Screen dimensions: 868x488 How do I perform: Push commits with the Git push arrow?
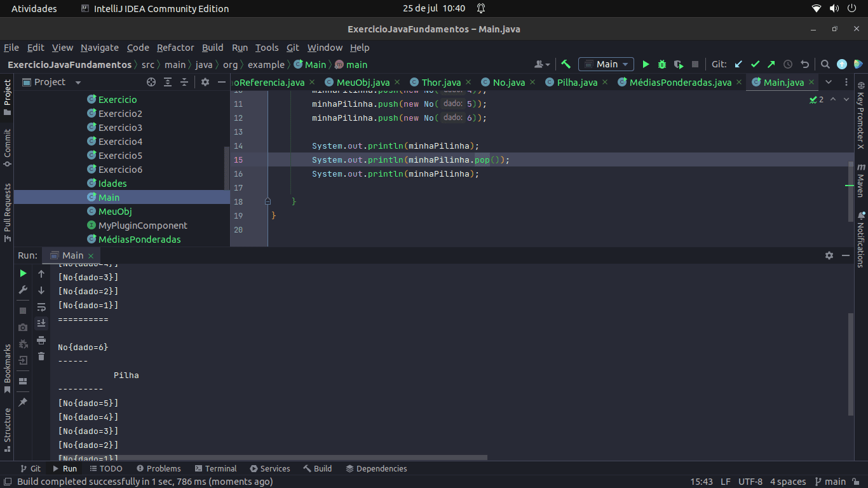[771, 64]
